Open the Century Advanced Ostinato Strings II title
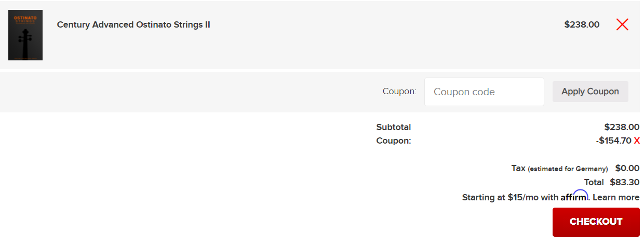Screen dimensions: 644x243 pos(133,24)
